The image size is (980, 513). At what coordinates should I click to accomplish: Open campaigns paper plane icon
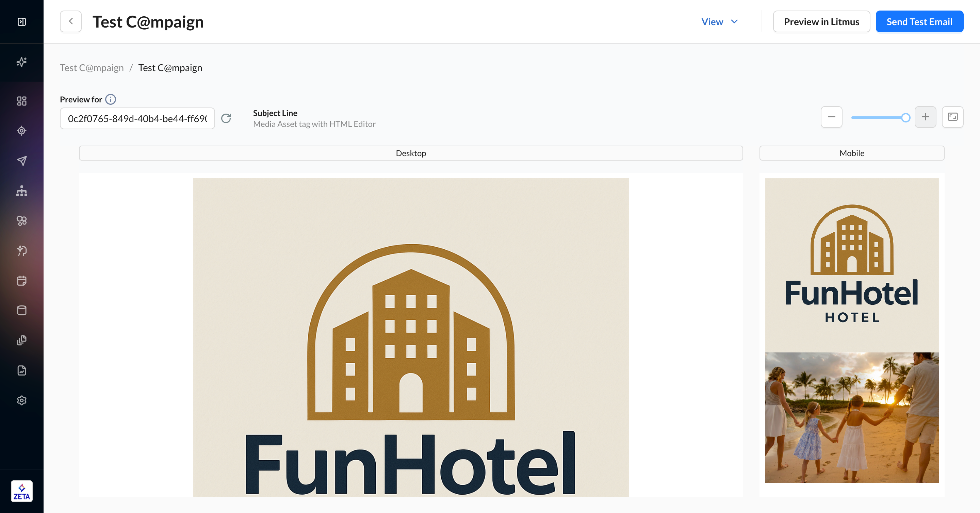pos(22,161)
